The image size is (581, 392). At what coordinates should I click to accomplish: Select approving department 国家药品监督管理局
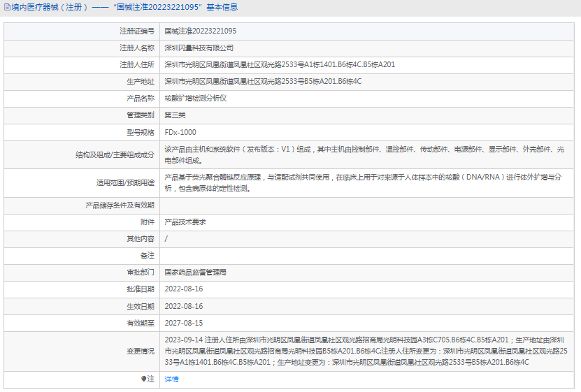coord(195,272)
